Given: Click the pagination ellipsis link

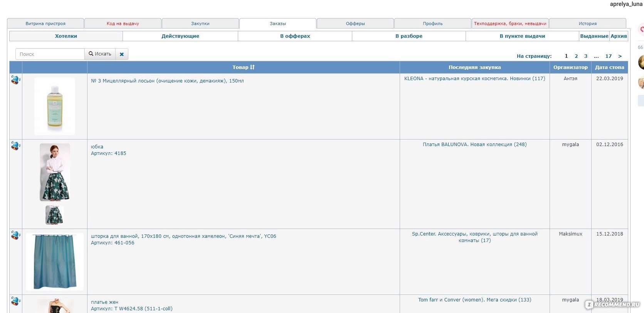Looking at the screenshot, I should (596, 56).
